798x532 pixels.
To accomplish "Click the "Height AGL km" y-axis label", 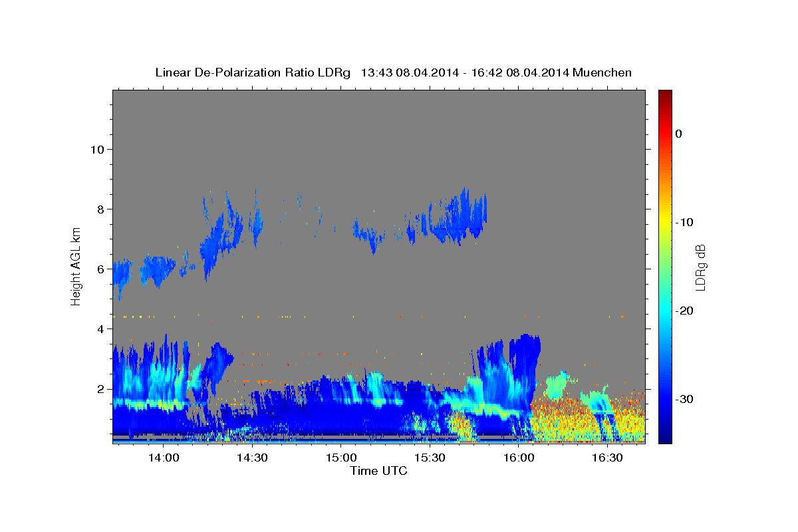I will tap(76, 266).
